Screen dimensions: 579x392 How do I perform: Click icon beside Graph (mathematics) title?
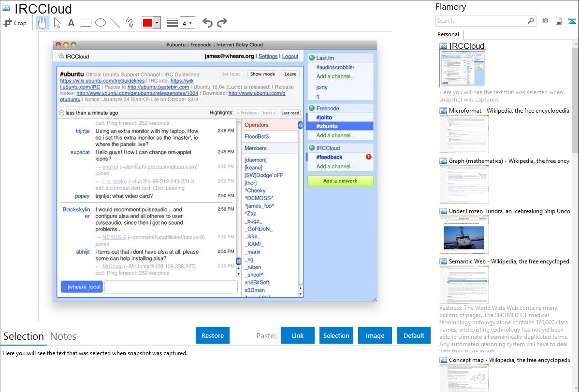pyautogui.click(x=443, y=161)
